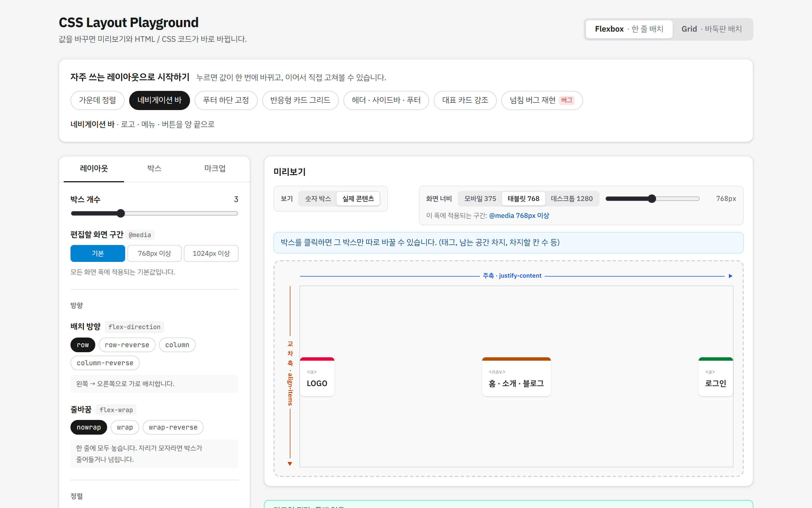Adjust the 박스 개수 slider
The height and width of the screenshot is (508, 812).
tap(154, 213)
